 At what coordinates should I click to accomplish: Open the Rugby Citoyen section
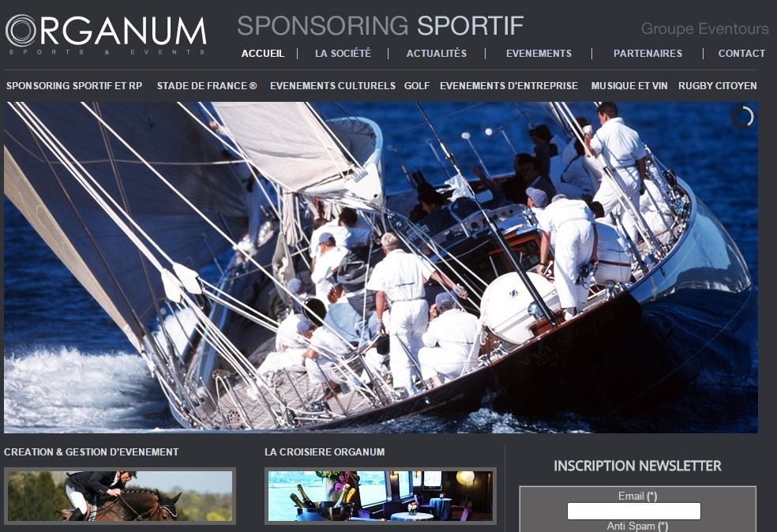tap(718, 86)
